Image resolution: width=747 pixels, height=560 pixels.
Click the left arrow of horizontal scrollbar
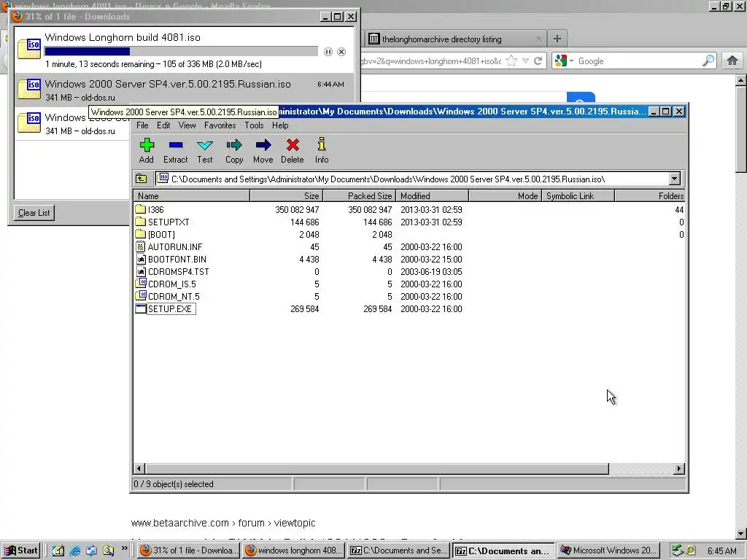pyautogui.click(x=139, y=469)
